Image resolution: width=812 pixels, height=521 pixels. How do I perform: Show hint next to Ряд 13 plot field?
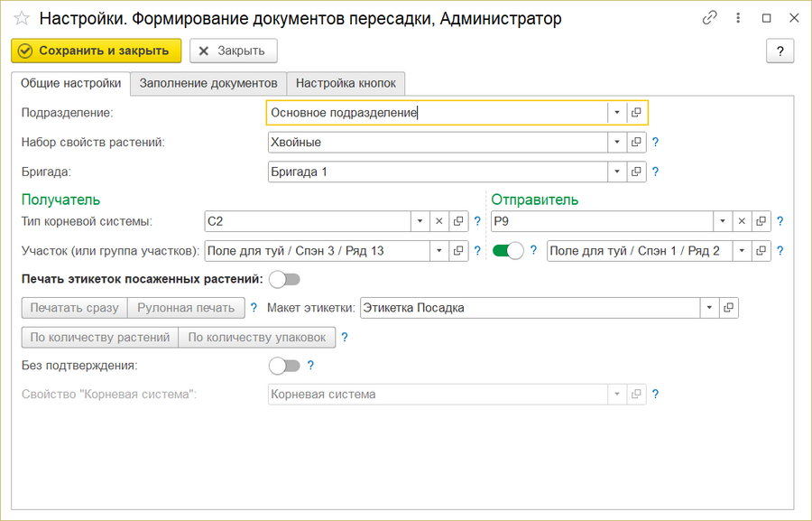tap(477, 251)
